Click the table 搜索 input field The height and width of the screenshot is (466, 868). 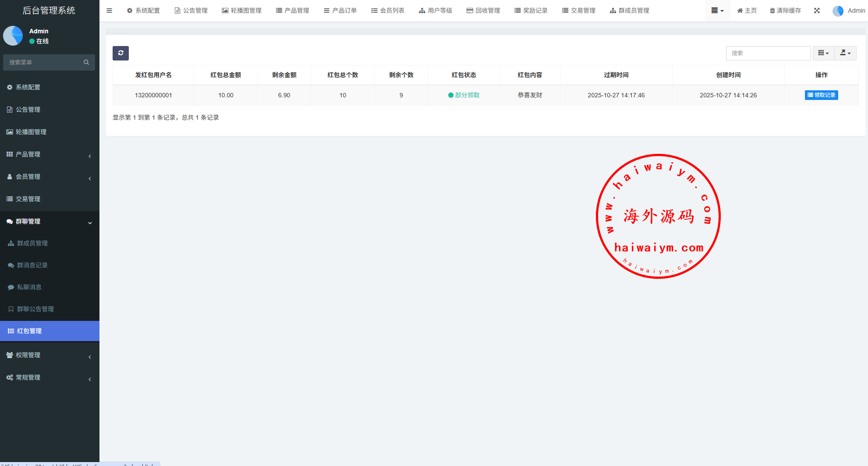[768, 53]
